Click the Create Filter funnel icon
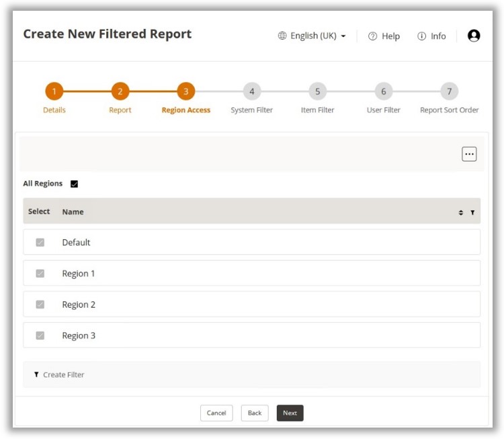Image resolution: width=504 pixels, height=439 pixels. (36, 374)
